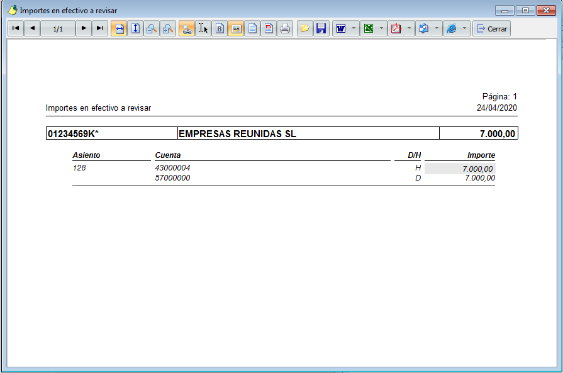Click the page number field 1/1

58,29
